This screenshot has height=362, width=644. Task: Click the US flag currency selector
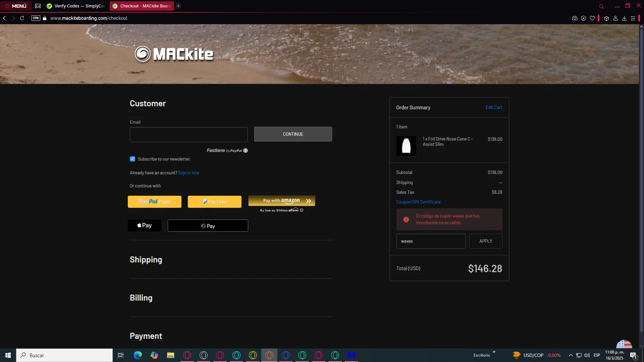(624, 344)
